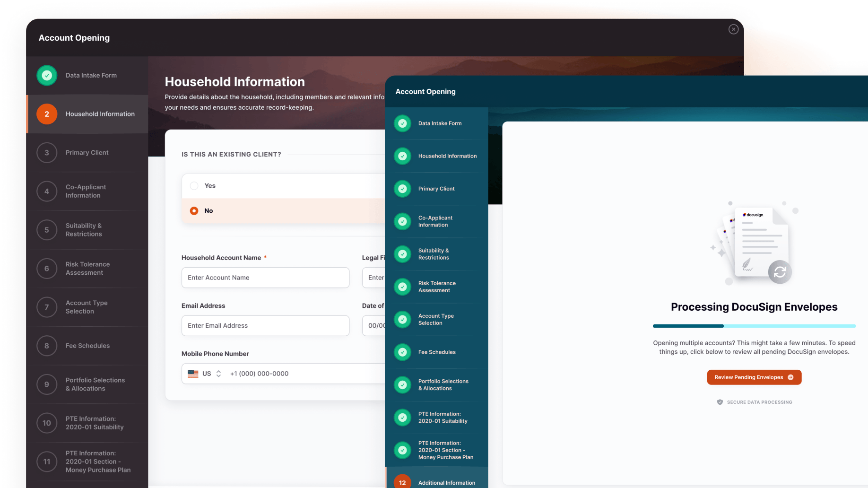Click the Enter Account Name input field

[265, 278]
